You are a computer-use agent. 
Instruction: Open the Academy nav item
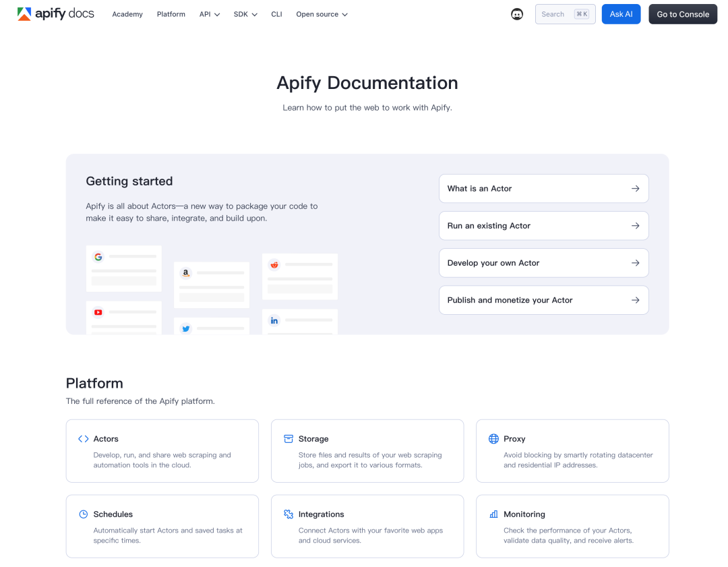(x=127, y=14)
